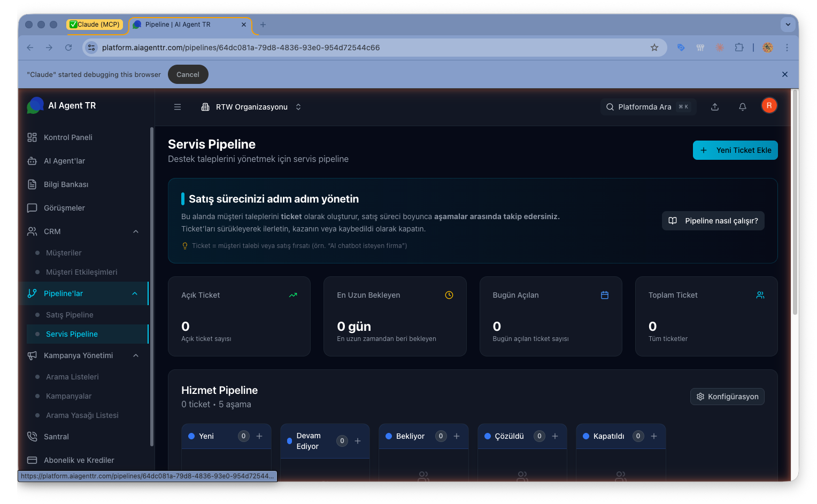The width and height of the screenshot is (817, 504).
Task: Add a ticket to the Bekliyor column
Action: pyautogui.click(x=457, y=436)
